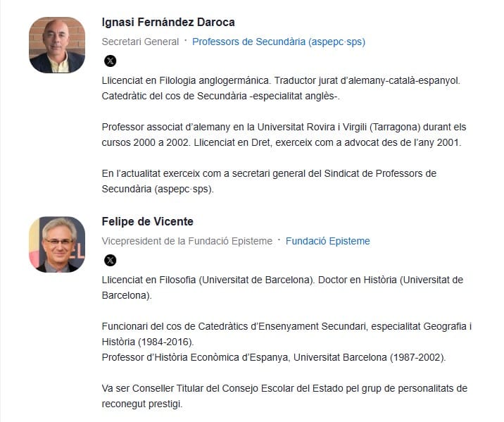
Task: Click the Ignasi Fernández Daroca name heading
Action: point(168,22)
